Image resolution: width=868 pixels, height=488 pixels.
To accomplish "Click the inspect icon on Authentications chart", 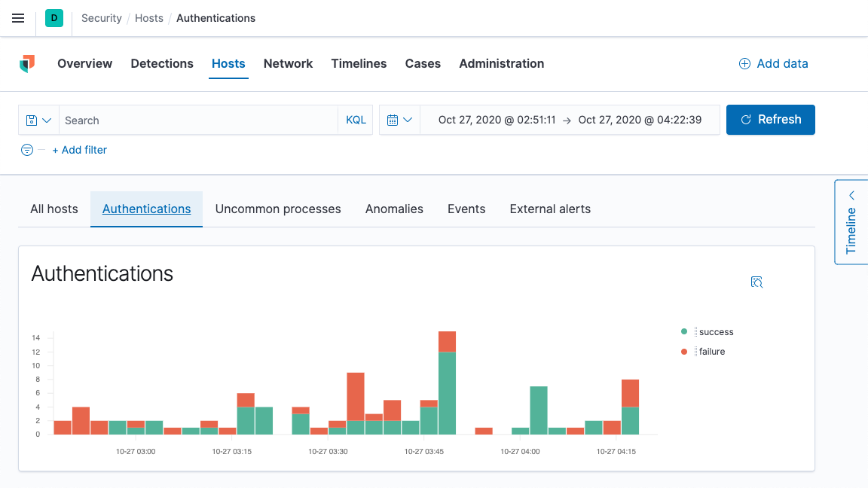I will point(756,282).
